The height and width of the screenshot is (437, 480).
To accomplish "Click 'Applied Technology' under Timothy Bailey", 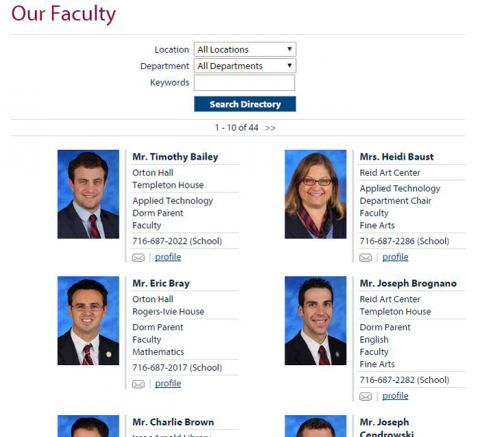I will (173, 201).
